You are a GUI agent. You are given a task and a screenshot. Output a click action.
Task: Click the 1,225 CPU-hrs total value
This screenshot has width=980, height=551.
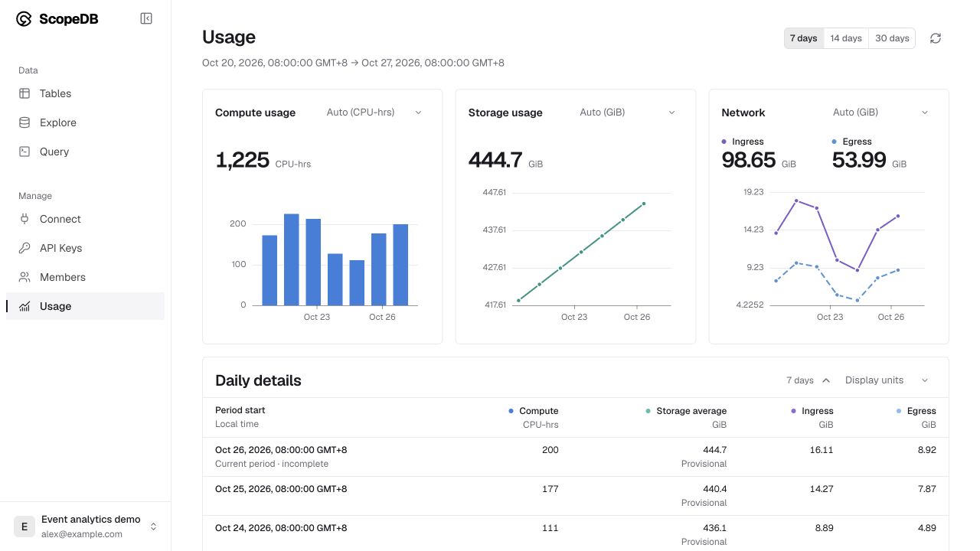263,160
